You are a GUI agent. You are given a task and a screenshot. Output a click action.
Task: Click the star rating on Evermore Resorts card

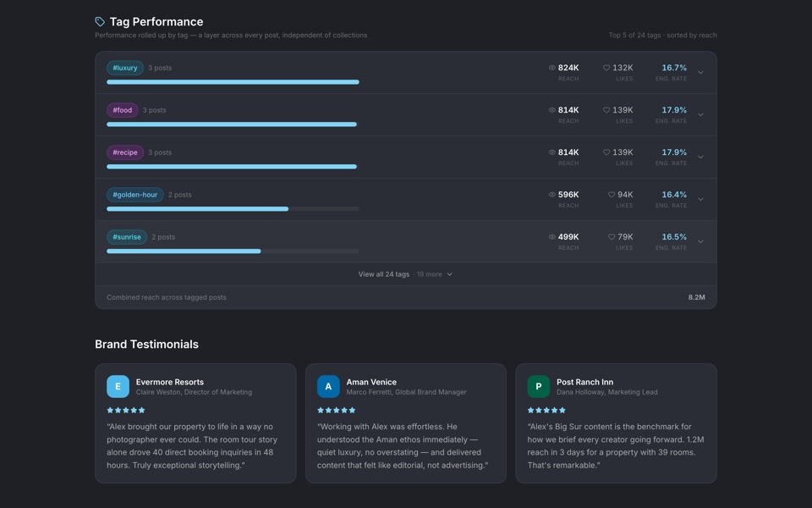126,410
